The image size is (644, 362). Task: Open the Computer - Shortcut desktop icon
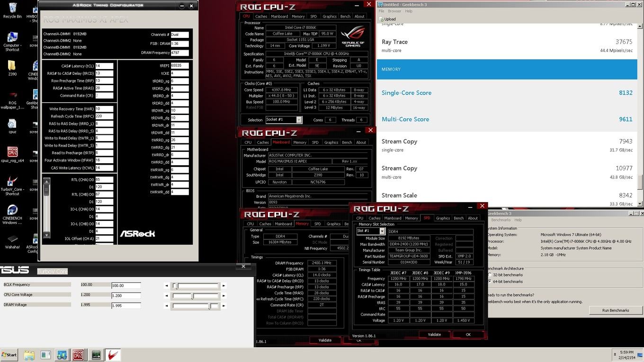click(x=12, y=41)
